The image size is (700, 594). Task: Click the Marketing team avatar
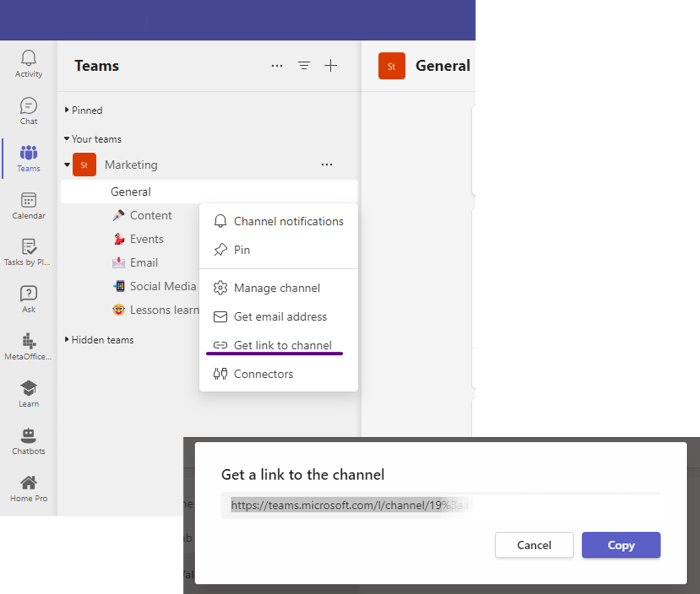tap(84, 165)
